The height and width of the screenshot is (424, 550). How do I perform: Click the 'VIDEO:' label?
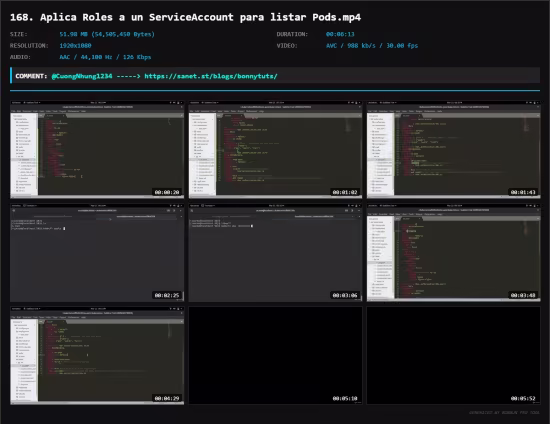(287, 46)
